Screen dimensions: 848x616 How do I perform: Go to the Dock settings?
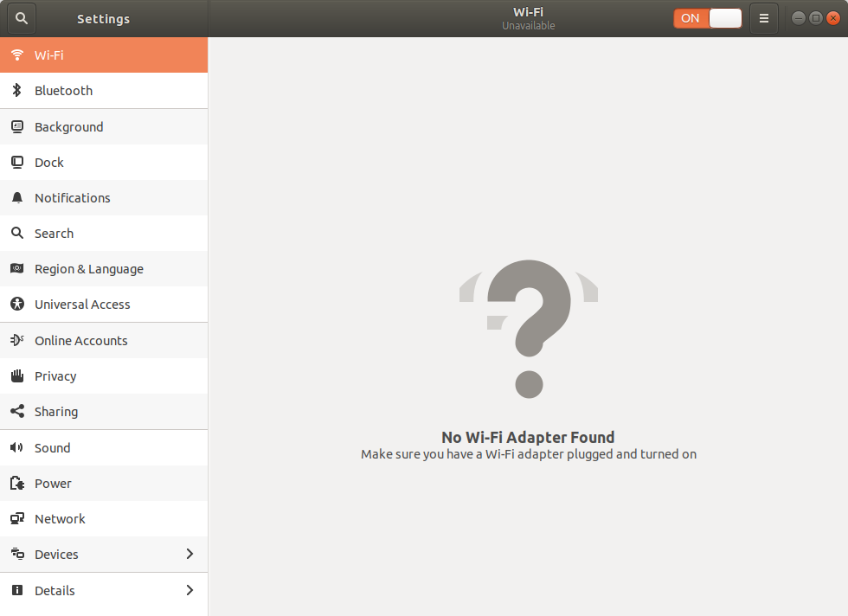104,163
